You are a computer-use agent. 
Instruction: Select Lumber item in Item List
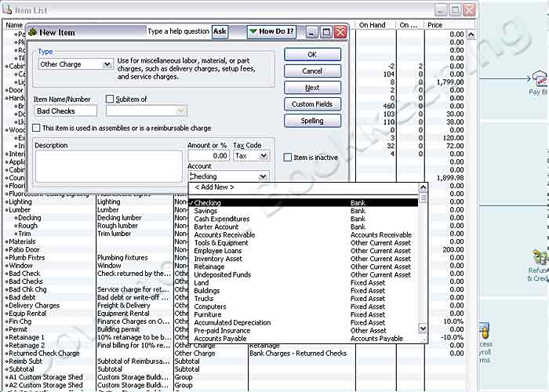20,210
